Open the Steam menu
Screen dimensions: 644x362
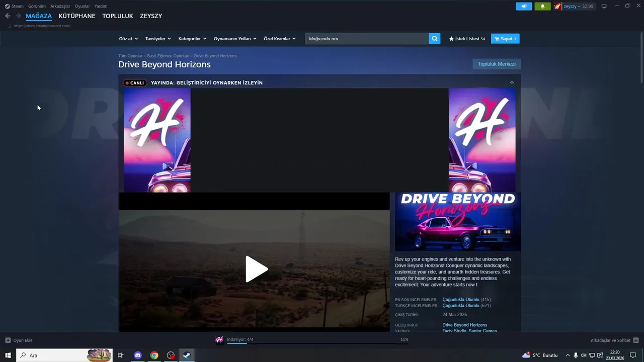(x=18, y=6)
